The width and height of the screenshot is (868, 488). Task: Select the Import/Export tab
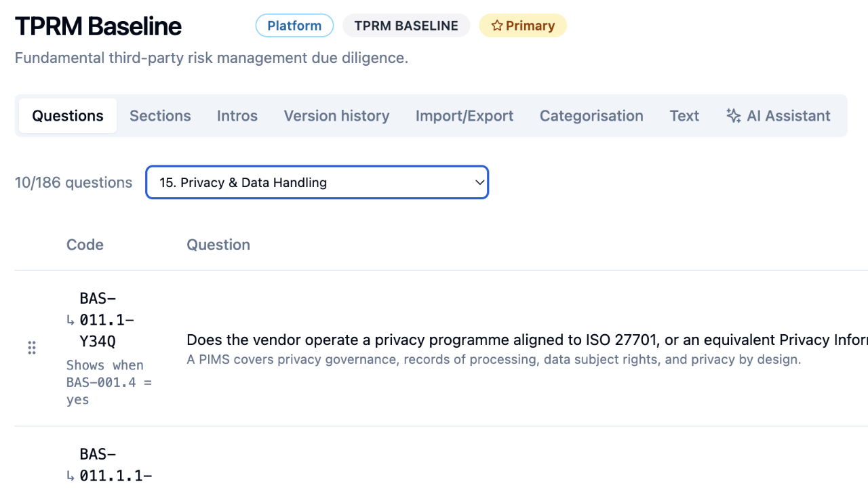coord(465,116)
